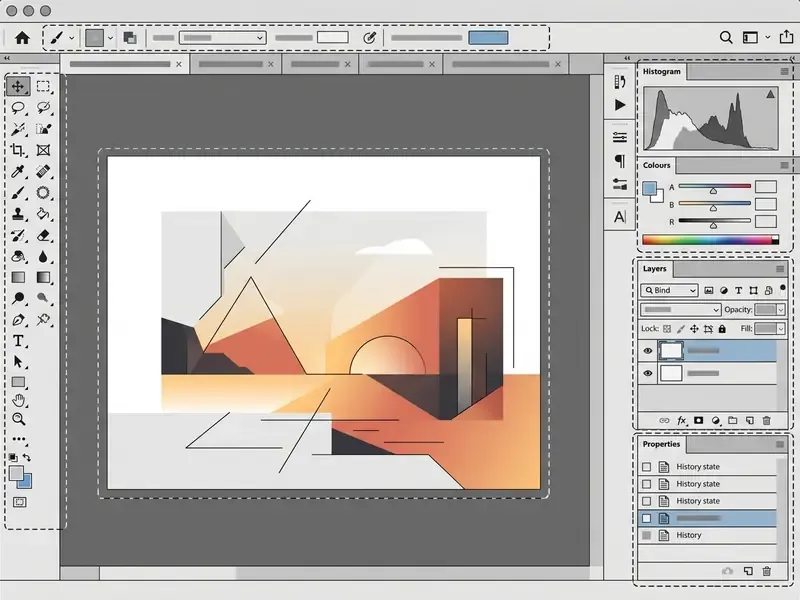The height and width of the screenshot is (600, 800).
Task: Add layer style with fx icon
Action: (x=682, y=420)
